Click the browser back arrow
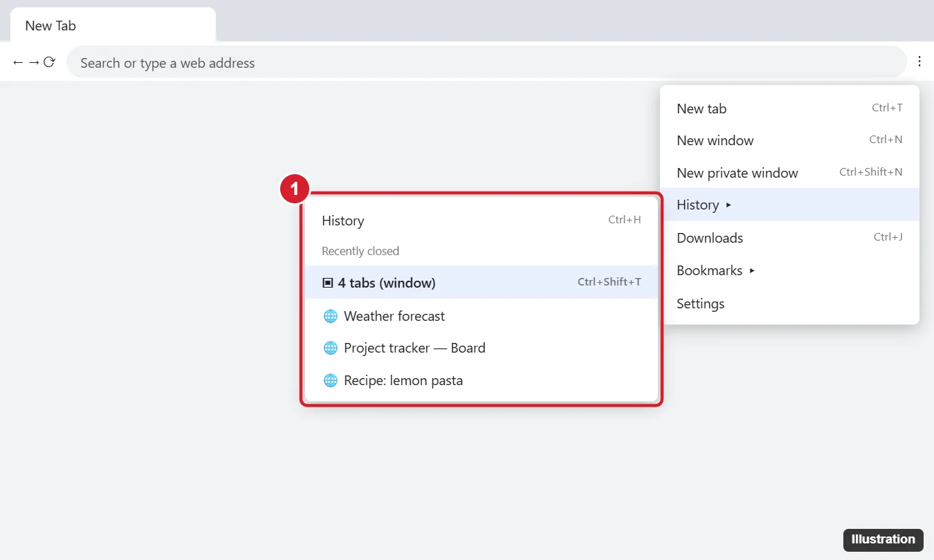The width and height of the screenshot is (934, 560). click(18, 63)
